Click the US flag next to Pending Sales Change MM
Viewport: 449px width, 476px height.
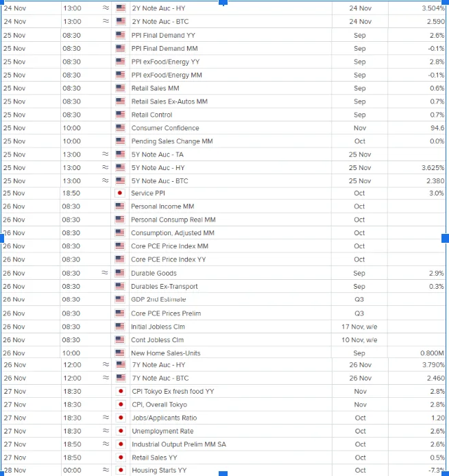pos(121,141)
